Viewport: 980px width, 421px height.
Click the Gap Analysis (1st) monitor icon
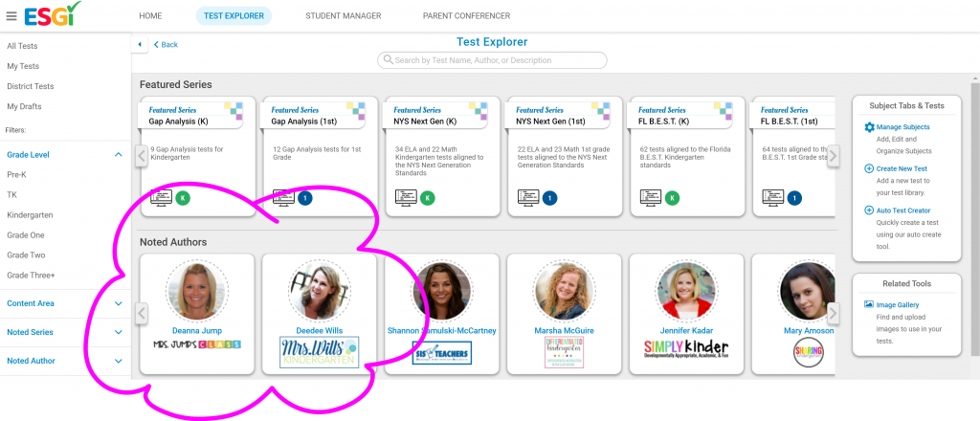pos(283,198)
